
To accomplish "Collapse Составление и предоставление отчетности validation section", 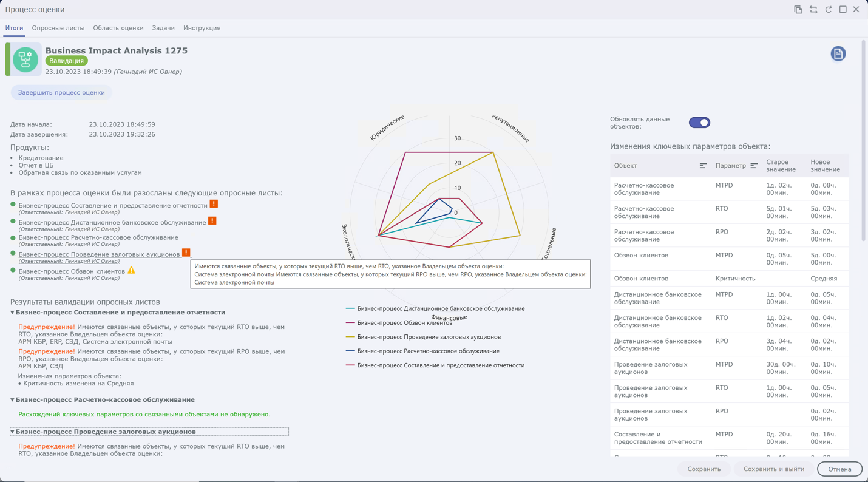I will coord(12,313).
